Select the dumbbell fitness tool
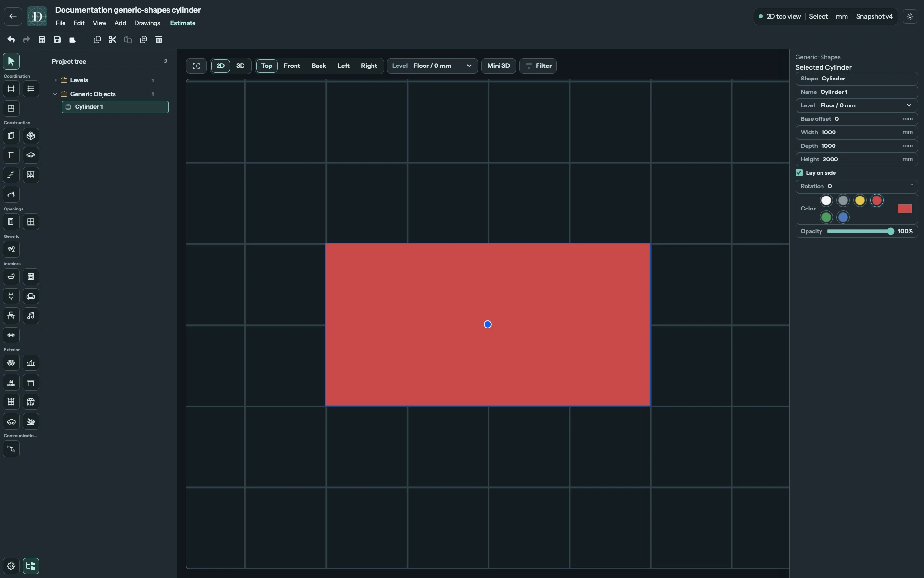 pos(11,335)
